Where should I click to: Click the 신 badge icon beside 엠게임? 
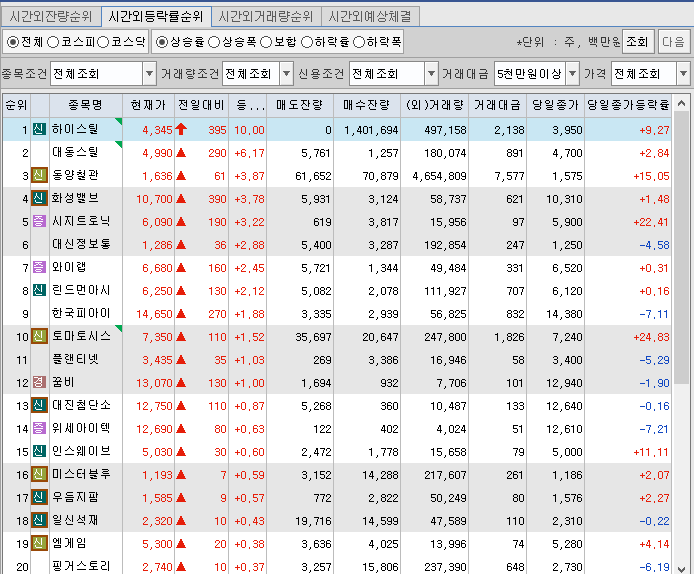39,543
